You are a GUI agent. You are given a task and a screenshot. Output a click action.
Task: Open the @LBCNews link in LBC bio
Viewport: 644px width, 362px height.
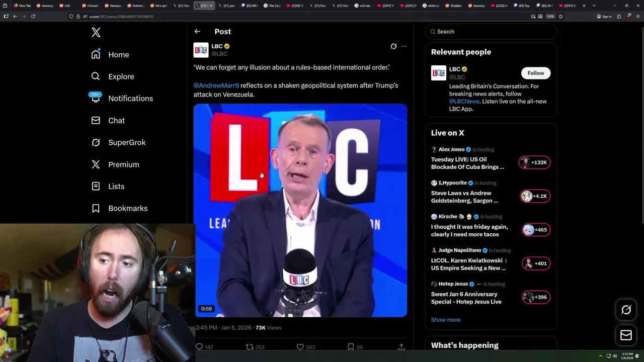(x=464, y=101)
